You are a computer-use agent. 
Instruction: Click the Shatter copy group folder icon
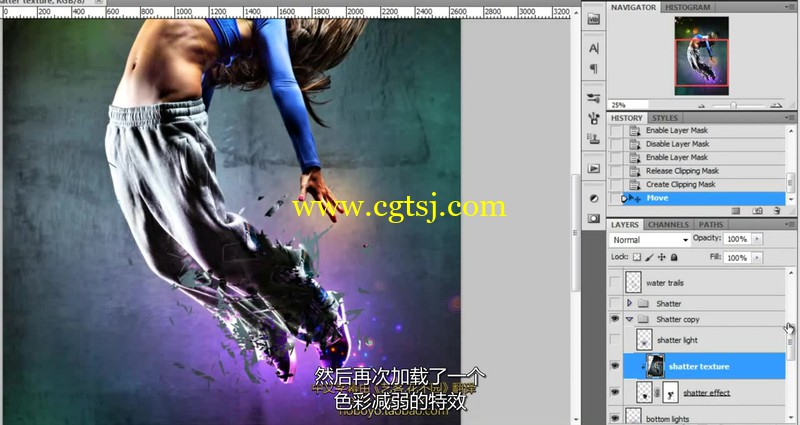click(x=643, y=319)
